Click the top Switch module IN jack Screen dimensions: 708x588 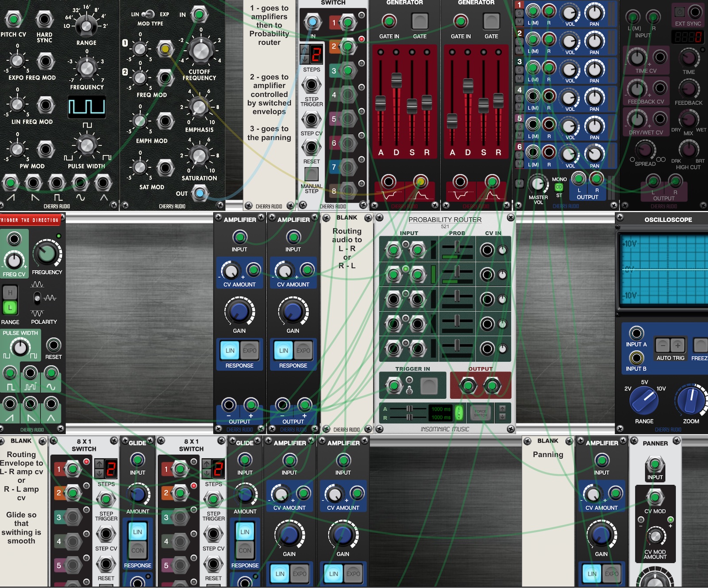(x=312, y=22)
